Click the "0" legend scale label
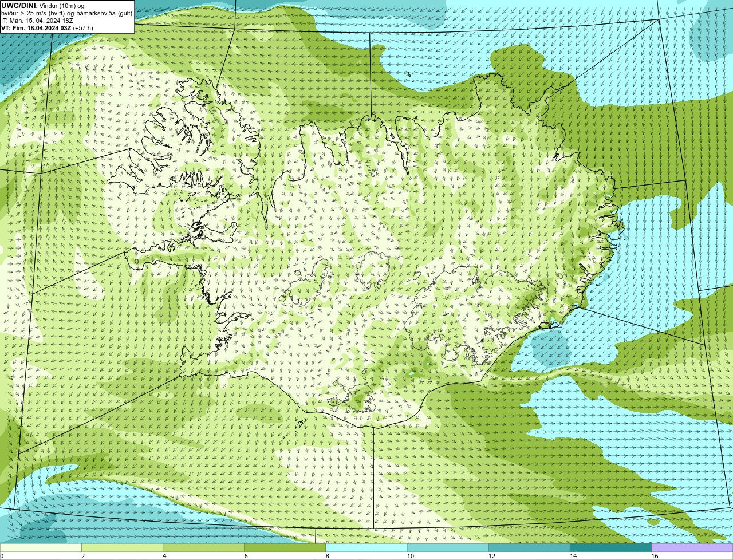The width and height of the screenshot is (733, 560). (x=2, y=556)
